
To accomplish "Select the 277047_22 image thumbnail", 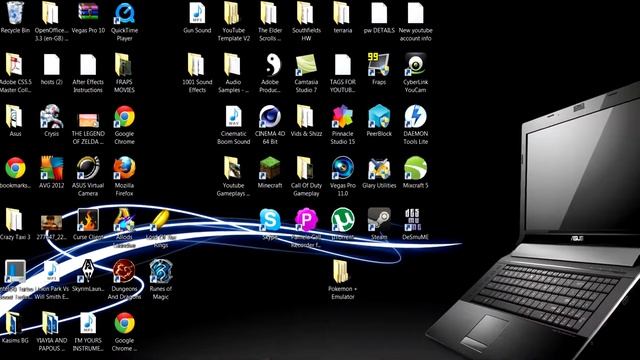I will point(51,222).
